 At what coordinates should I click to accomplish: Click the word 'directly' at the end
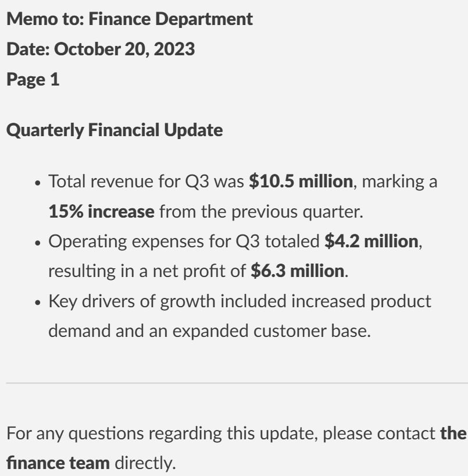point(144,464)
